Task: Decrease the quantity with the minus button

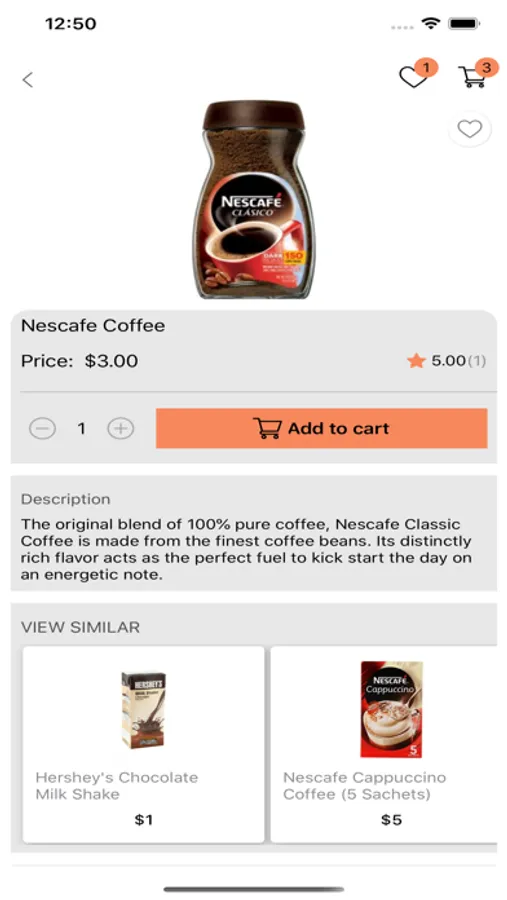Action: [x=42, y=429]
